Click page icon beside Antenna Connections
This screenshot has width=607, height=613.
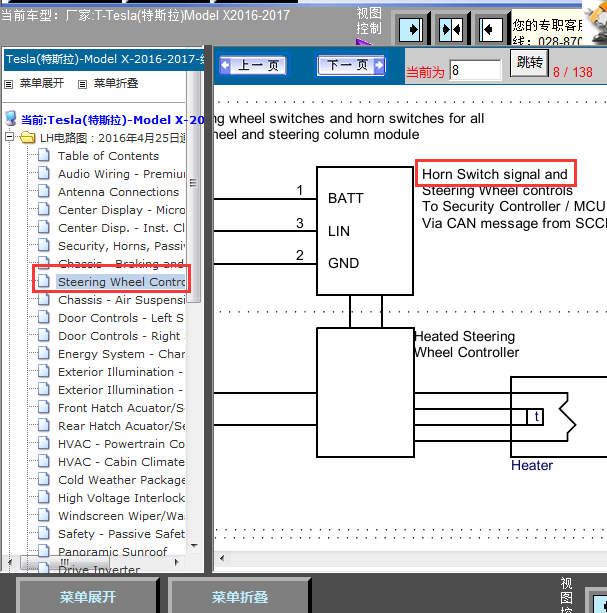tap(44, 191)
